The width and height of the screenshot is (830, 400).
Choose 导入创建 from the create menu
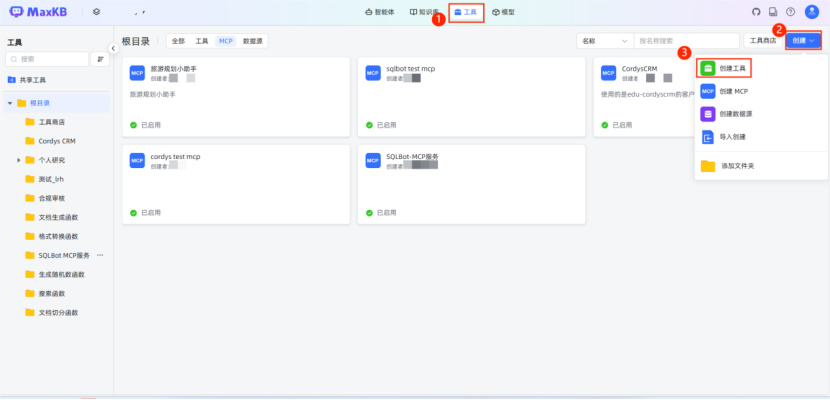[x=761, y=137]
